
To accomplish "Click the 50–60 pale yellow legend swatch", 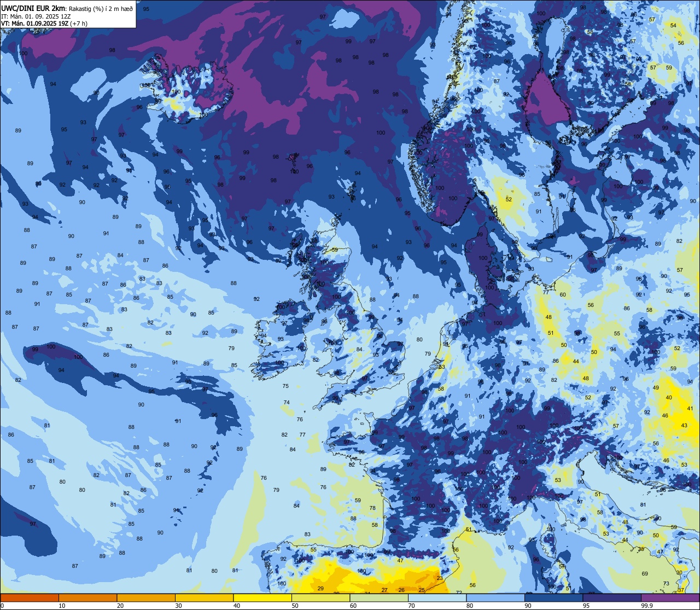I will [x=320, y=597].
